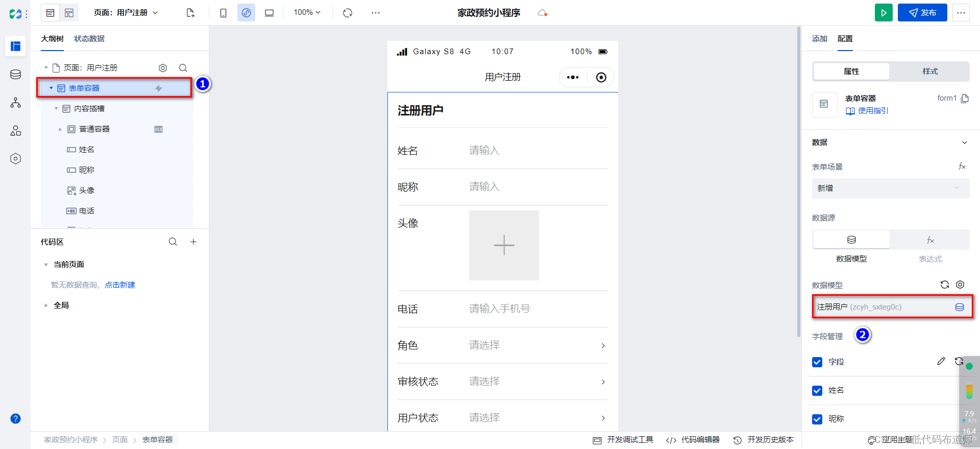980x449 pixels.
Task: Uncheck the 姓名 field checkbox
Action: (817, 391)
